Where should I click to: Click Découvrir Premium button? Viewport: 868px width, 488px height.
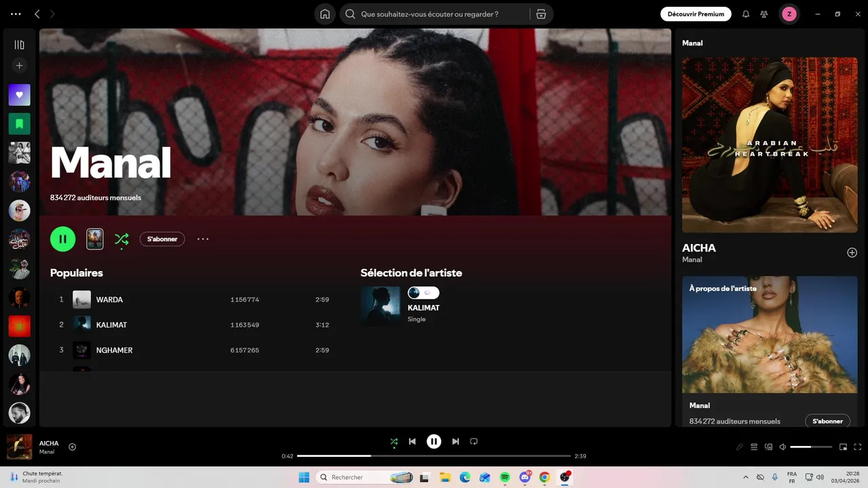[x=696, y=14]
